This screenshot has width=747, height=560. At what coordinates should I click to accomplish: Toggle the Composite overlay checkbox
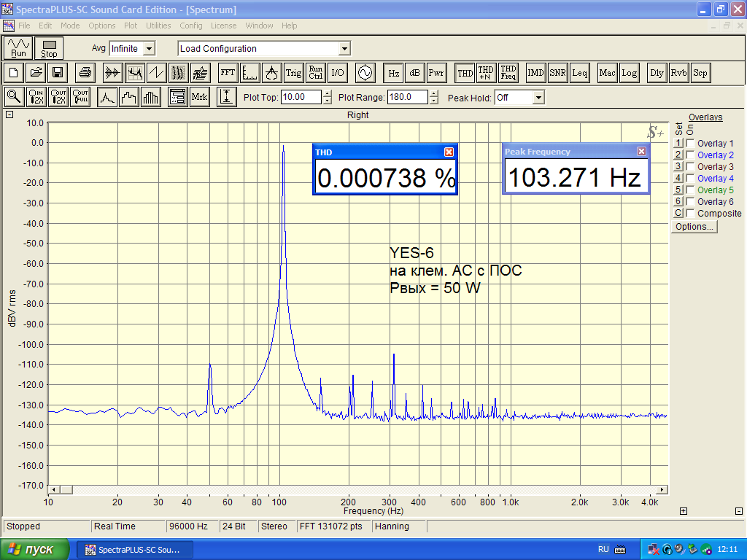690,214
